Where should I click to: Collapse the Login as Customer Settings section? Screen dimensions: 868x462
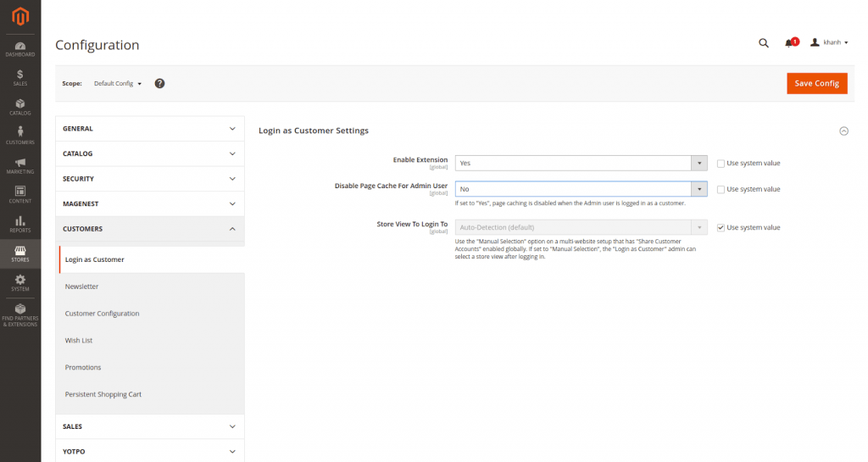843,131
